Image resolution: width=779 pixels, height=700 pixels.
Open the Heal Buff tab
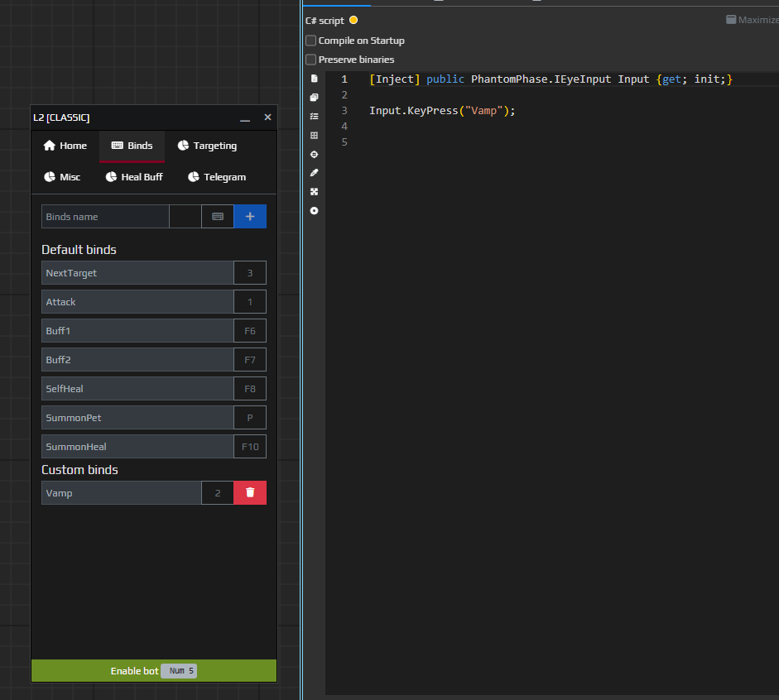coord(134,177)
